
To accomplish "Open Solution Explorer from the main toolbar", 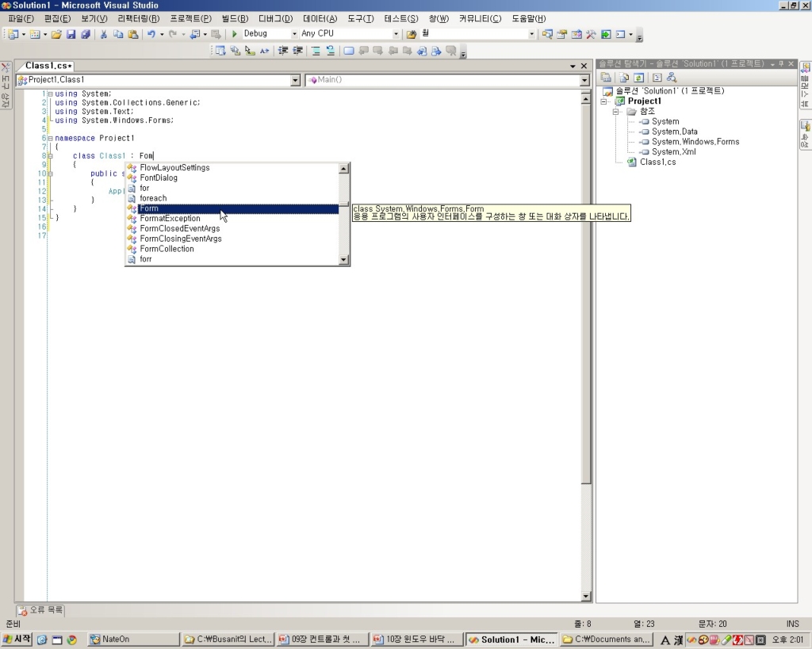I will point(547,34).
